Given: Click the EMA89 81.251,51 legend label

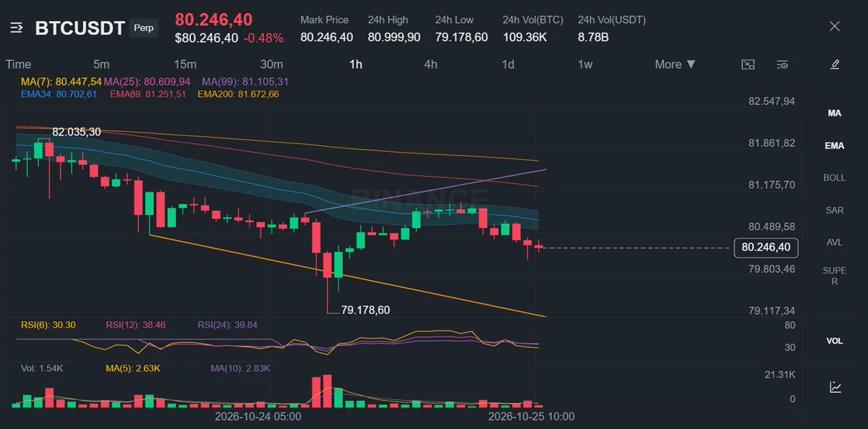Looking at the screenshot, I should [x=148, y=94].
